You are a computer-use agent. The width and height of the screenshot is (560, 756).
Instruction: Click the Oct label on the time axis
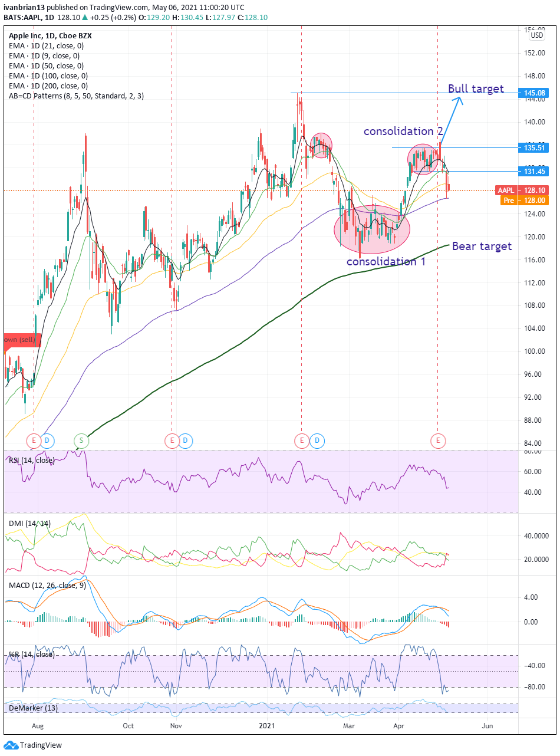128,727
